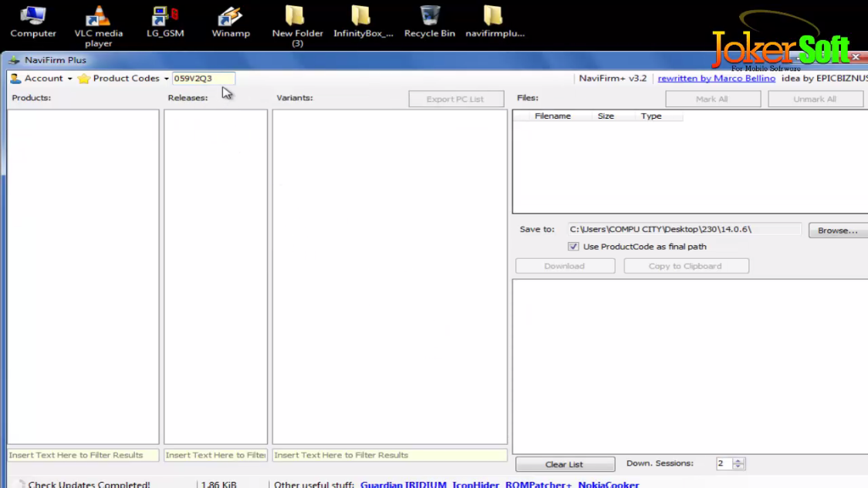
Task: Open the ROMPatcher+ link
Action: tap(538, 484)
